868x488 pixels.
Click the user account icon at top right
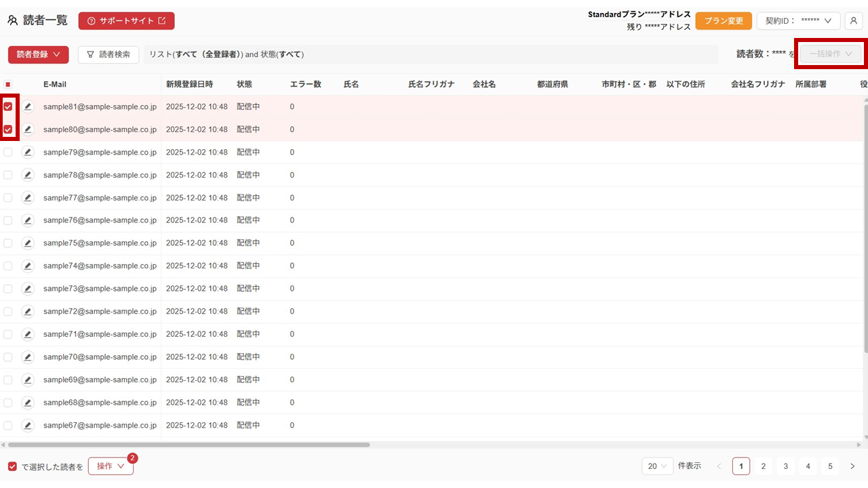pyautogui.click(x=853, y=21)
